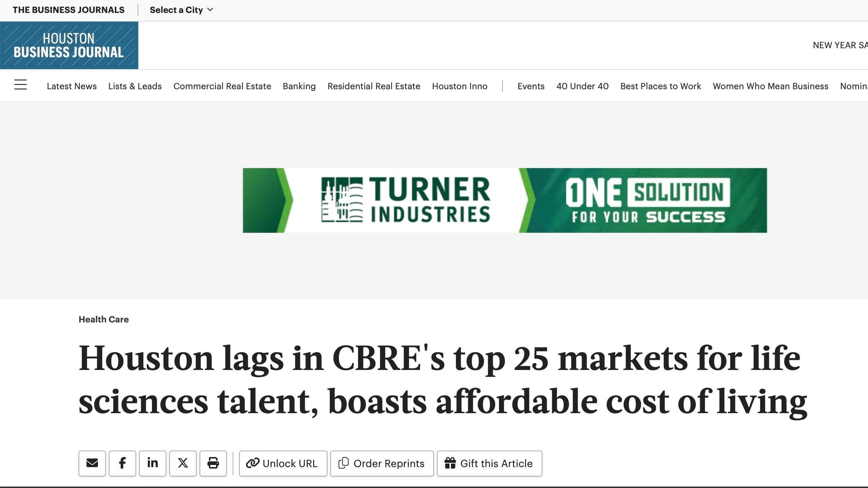Open The Business Journals home link
868x488 pixels.
point(68,10)
